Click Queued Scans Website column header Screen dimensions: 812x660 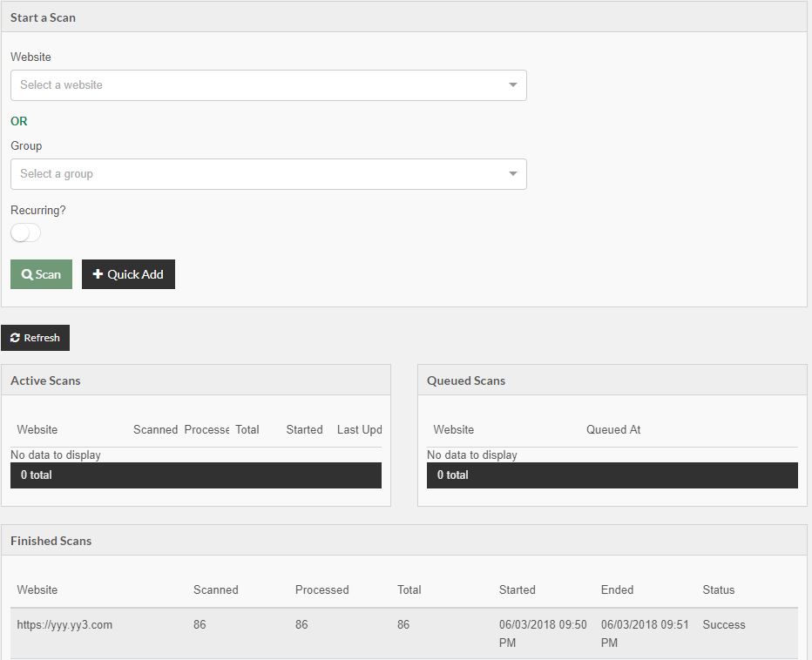pyautogui.click(x=454, y=429)
